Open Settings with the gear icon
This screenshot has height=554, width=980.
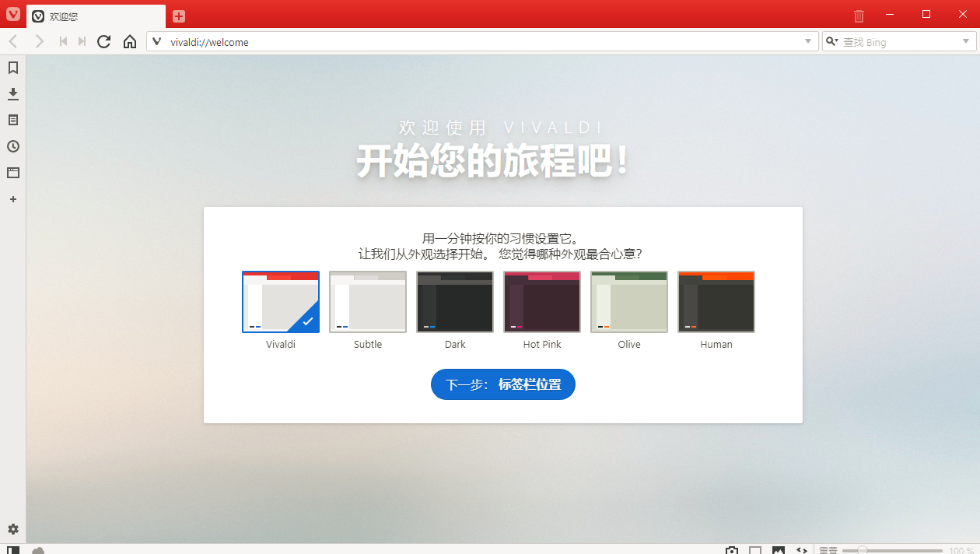13,529
